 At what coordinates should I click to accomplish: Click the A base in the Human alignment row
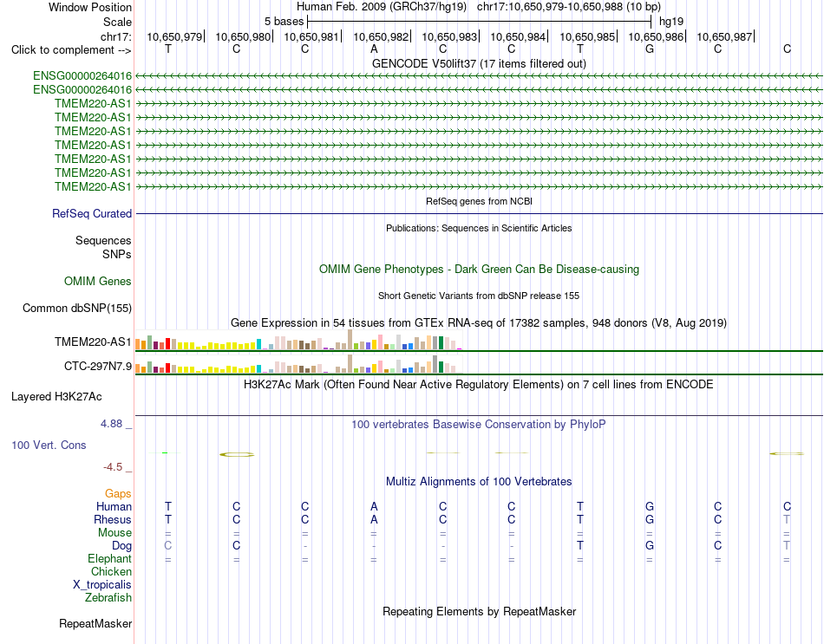click(x=374, y=506)
